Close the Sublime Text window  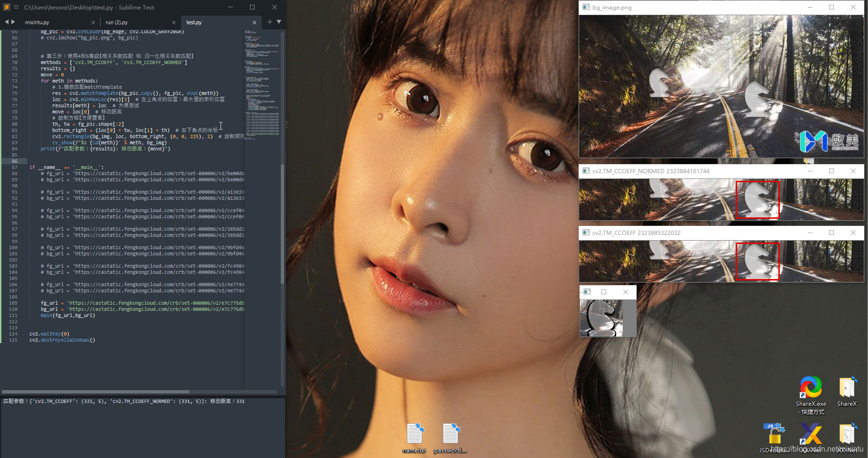(x=275, y=7)
